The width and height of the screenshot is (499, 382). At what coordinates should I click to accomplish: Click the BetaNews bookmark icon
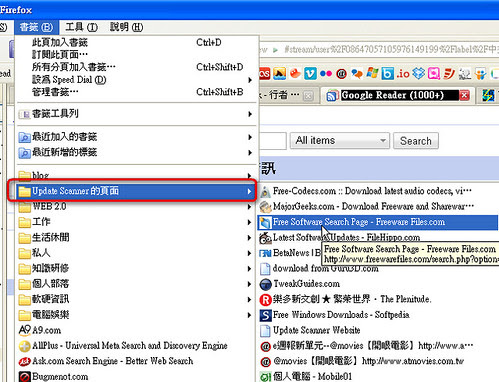pyautogui.click(x=265, y=253)
